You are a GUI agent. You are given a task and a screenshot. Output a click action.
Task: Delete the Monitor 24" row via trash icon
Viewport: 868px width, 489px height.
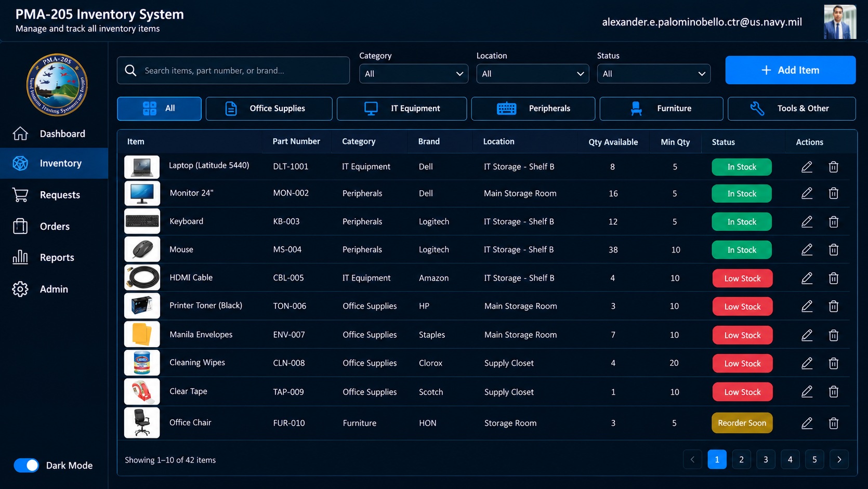click(834, 193)
